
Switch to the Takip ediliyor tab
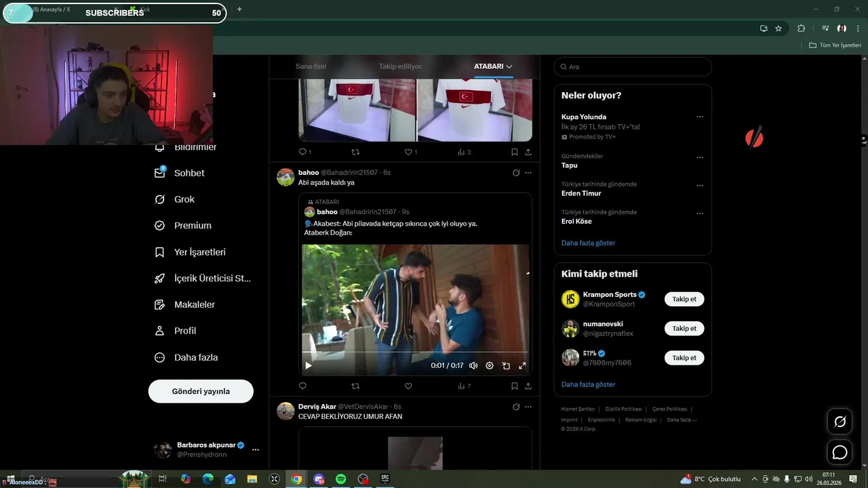tap(400, 66)
